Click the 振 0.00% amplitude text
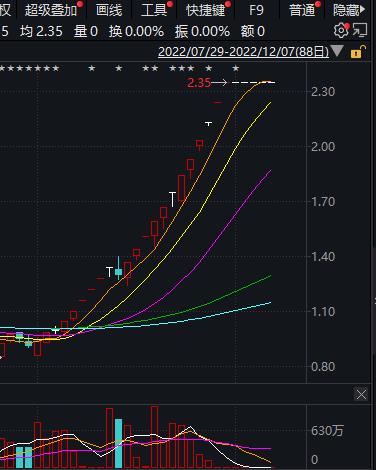This screenshot has height=470, width=376. click(x=202, y=31)
